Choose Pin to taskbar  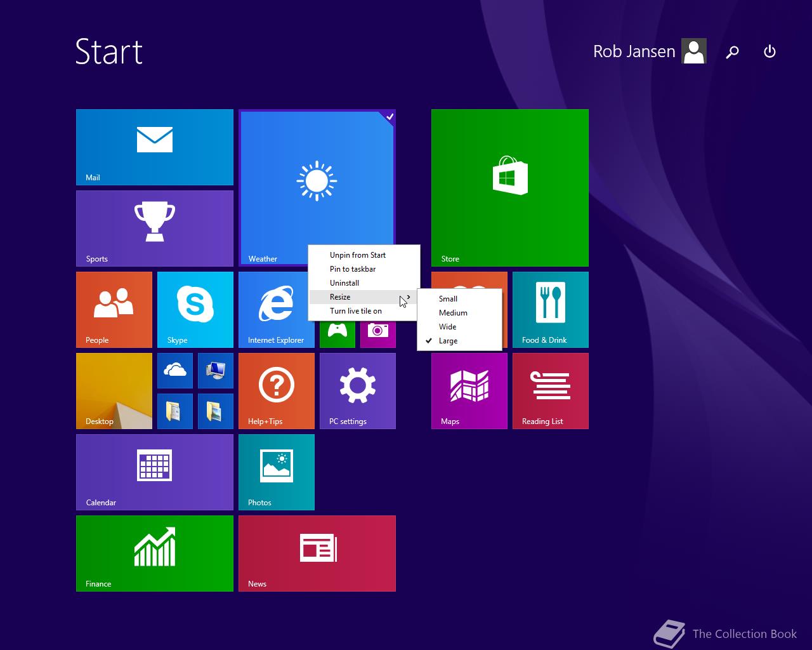coord(363,269)
